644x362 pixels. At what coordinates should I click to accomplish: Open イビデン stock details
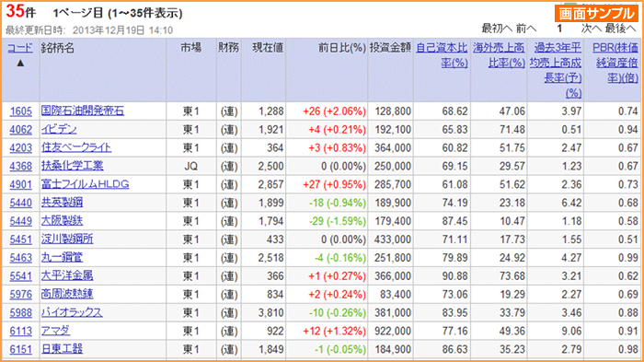point(59,129)
